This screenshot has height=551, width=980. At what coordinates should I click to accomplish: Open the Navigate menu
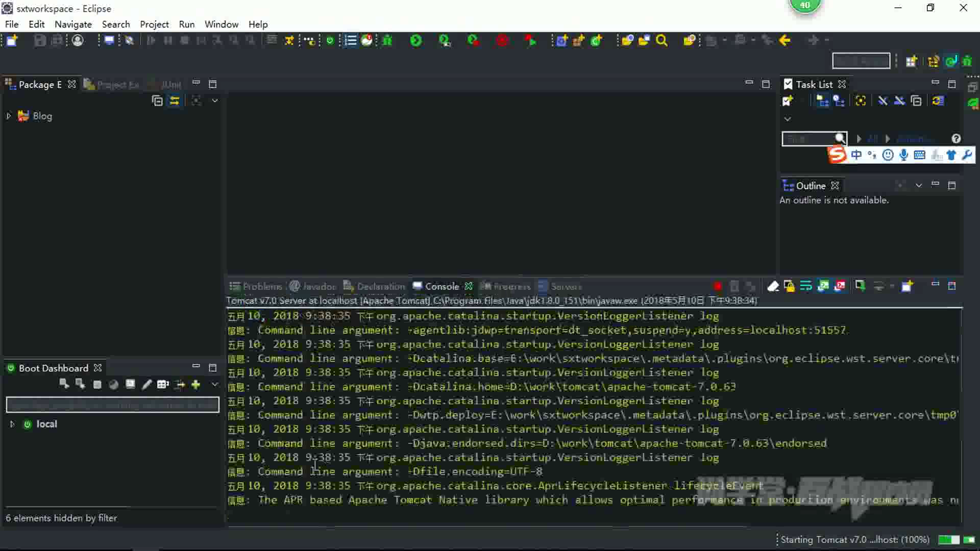pyautogui.click(x=73, y=24)
